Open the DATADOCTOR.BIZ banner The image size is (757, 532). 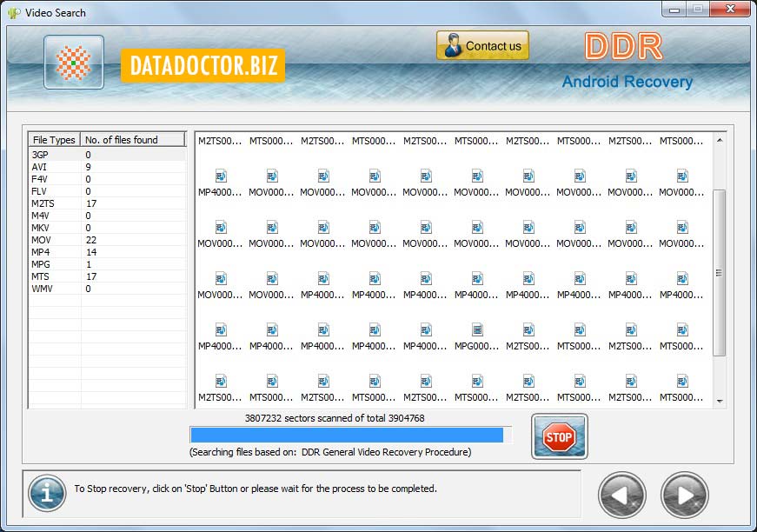pos(203,65)
